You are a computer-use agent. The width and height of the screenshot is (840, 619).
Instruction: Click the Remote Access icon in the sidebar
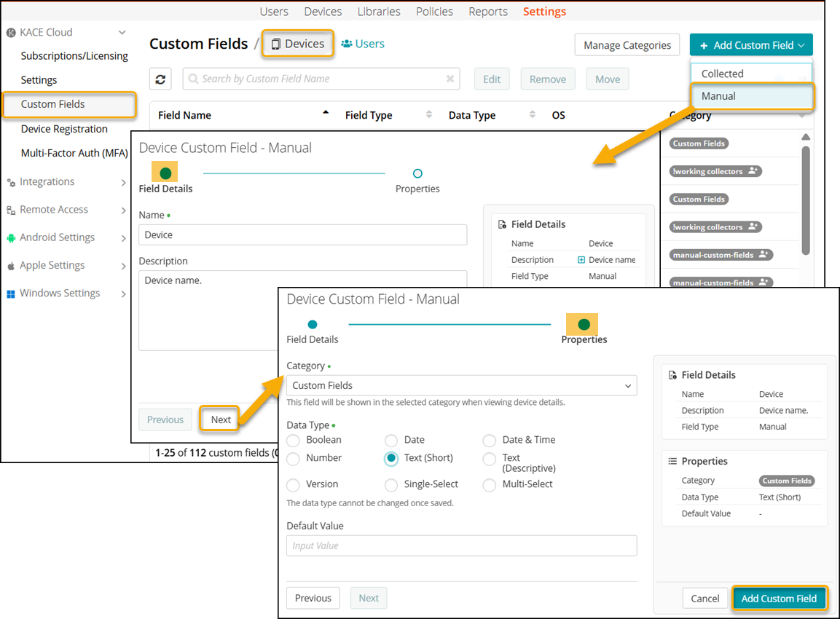click(x=11, y=210)
